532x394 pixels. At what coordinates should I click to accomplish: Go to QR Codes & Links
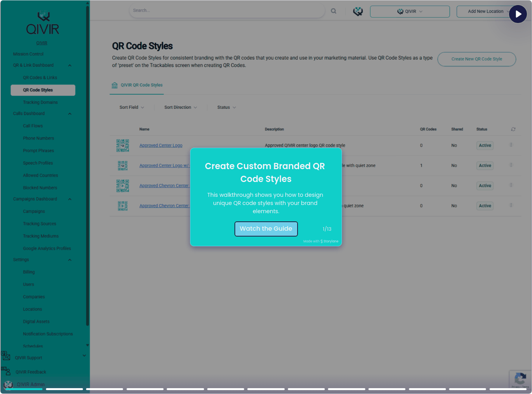(x=40, y=78)
